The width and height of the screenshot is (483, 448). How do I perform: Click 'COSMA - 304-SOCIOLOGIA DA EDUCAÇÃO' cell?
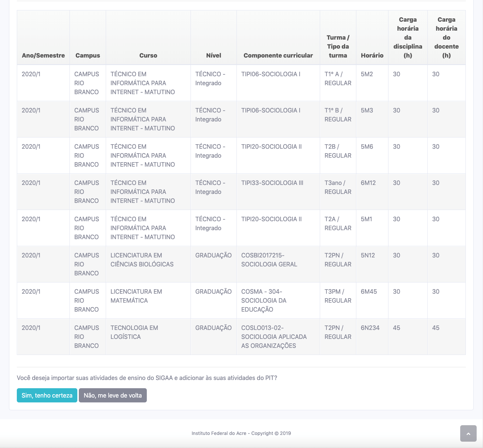[264, 300]
